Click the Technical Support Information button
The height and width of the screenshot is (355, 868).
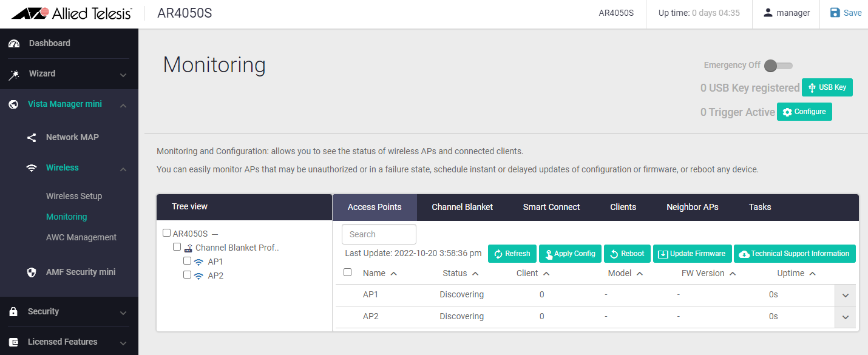795,254
